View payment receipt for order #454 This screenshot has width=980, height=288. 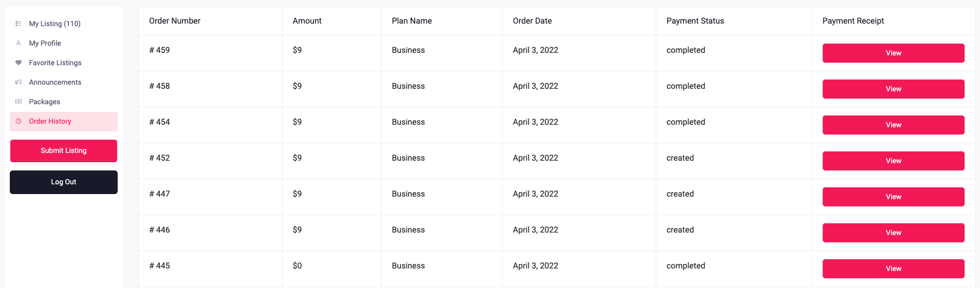coord(893,125)
